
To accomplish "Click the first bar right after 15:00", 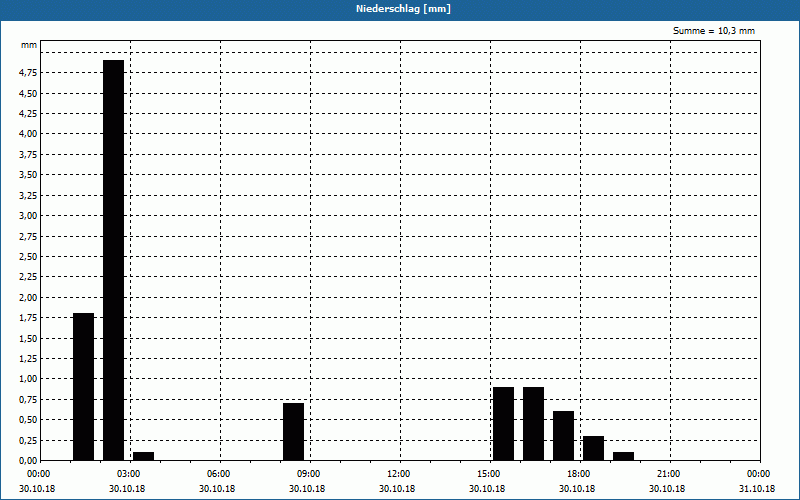I will 503,423.
